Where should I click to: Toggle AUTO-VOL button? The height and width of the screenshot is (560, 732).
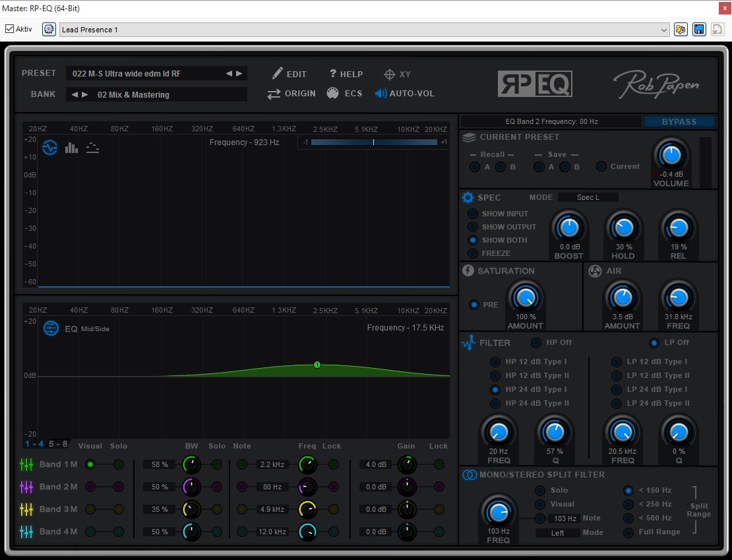[405, 94]
